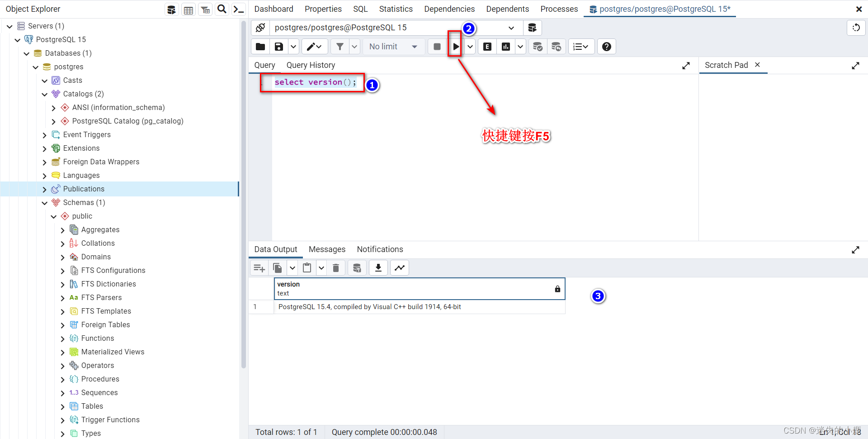Click the Paste clipboard icon
Screen dimensions: 868x439
click(x=307, y=268)
